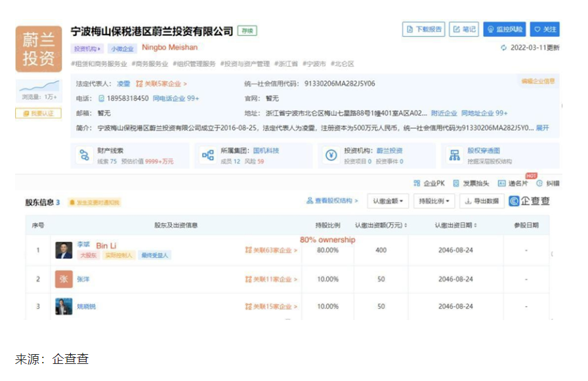Screen dimensions: 588x381
Task: Select the #宁波市 hashtag
Action: pyautogui.click(x=314, y=64)
